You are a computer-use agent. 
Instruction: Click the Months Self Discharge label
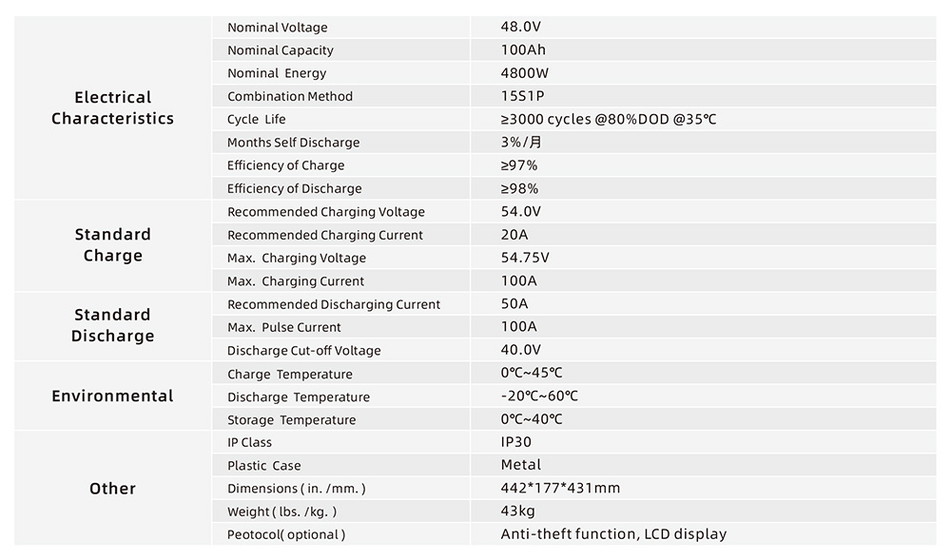pyautogui.click(x=293, y=143)
